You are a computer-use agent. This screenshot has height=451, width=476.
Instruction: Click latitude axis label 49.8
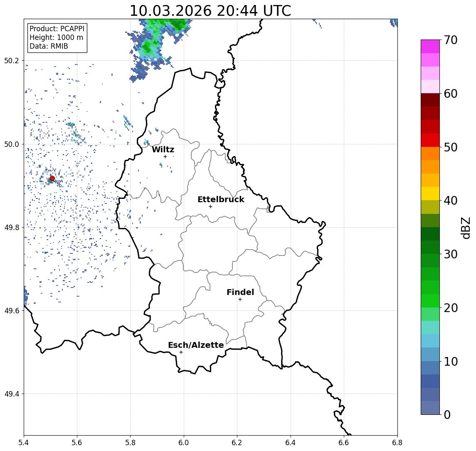pyautogui.click(x=12, y=227)
